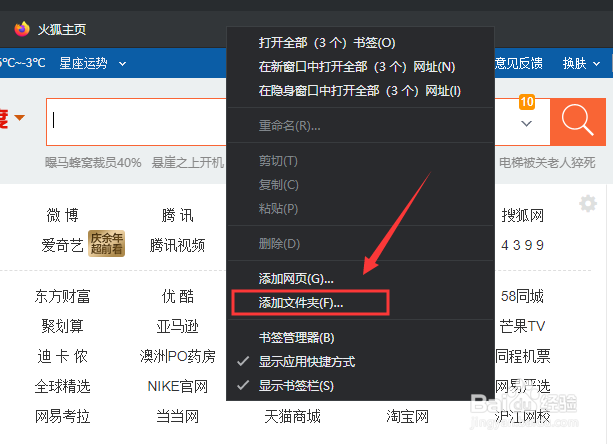Open the 微 博 site link
613x444 pixels.
pyautogui.click(x=62, y=215)
